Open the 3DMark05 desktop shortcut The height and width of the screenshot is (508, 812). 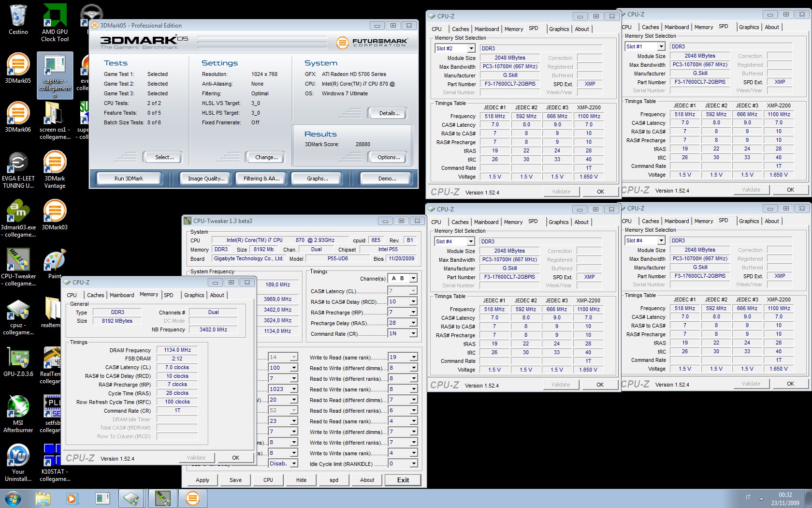[18, 68]
